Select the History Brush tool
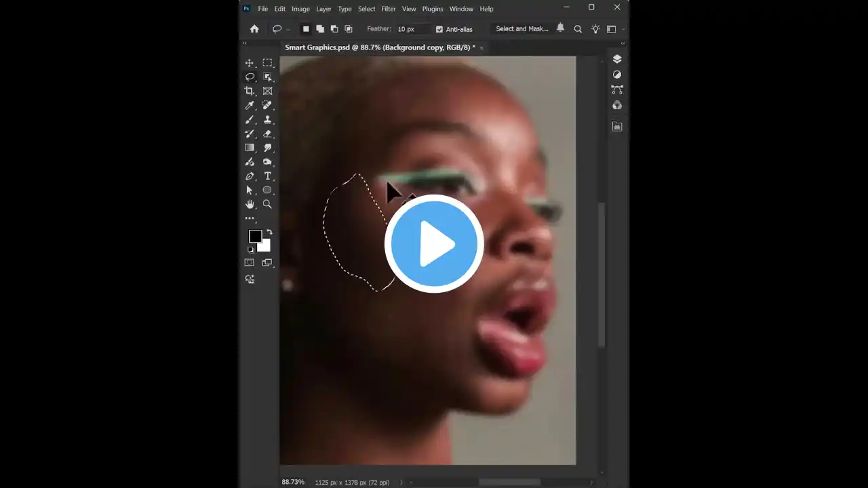Image resolution: width=868 pixels, height=488 pixels. [250, 134]
